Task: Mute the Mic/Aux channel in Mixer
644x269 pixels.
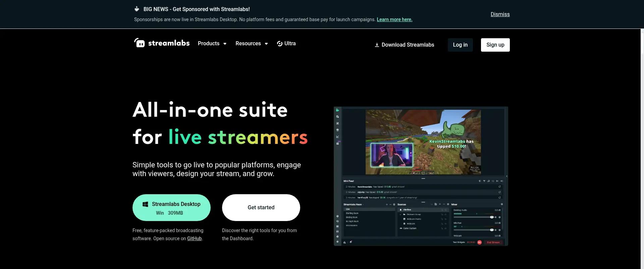Action: pos(496,230)
